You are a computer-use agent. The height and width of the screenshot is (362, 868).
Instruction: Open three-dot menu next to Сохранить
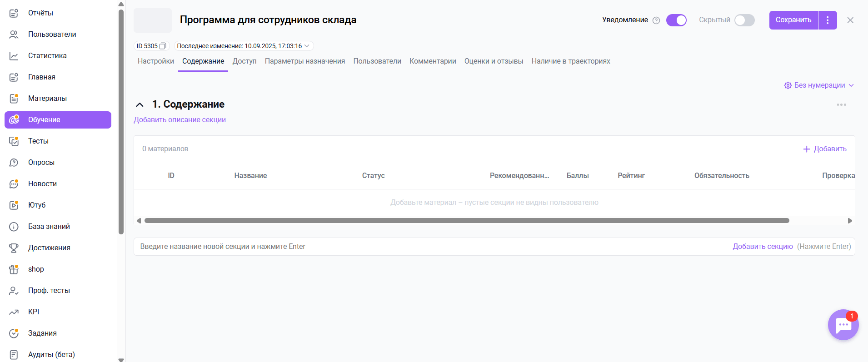(x=828, y=20)
